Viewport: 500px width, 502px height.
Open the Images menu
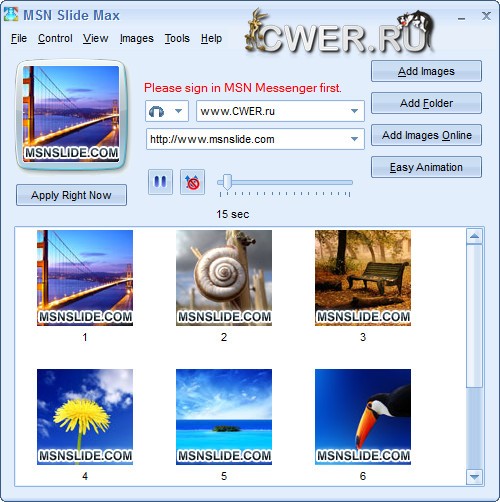point(137,39)
